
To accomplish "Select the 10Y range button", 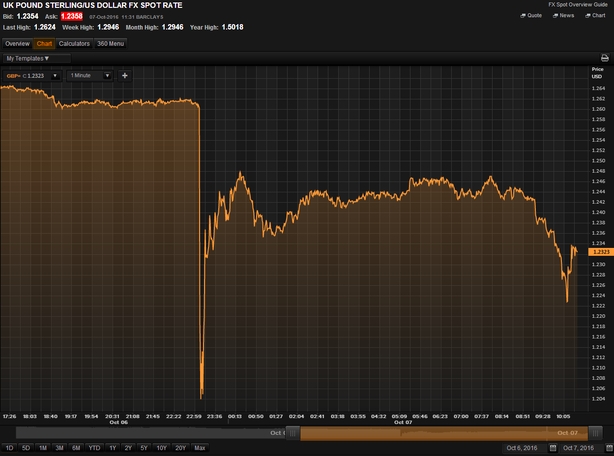I will tap(161, 448).
